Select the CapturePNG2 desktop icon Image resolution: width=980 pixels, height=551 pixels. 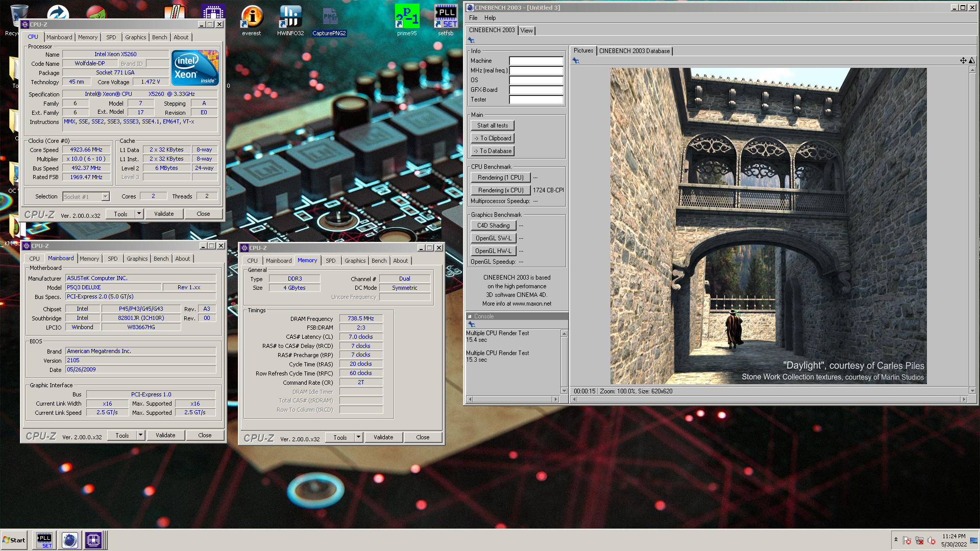(x=329, y=20)
